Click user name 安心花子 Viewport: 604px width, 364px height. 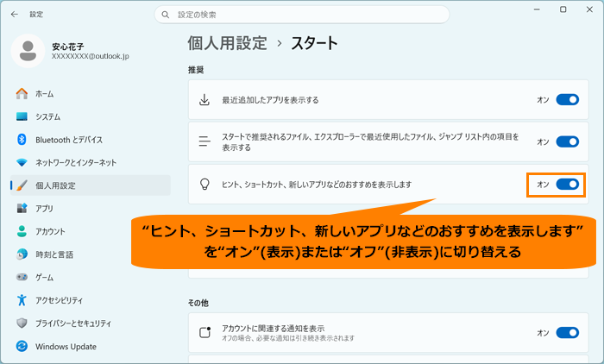(68, 47)
